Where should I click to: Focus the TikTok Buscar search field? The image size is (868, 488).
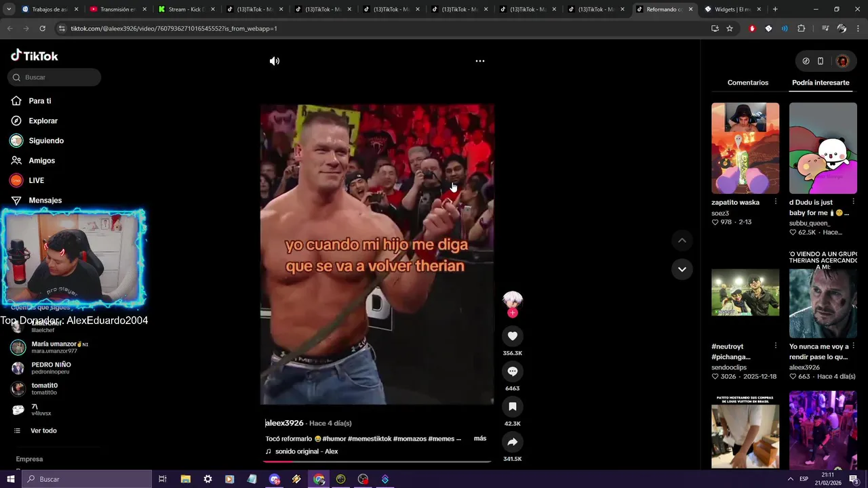tap(54, 77)
